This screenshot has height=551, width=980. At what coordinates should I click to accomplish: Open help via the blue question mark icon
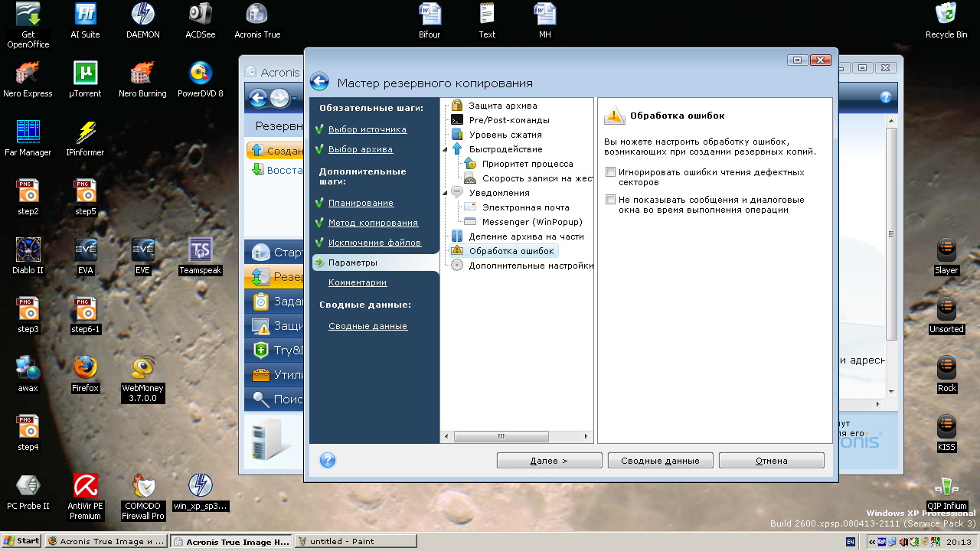(x=327, y=460)
